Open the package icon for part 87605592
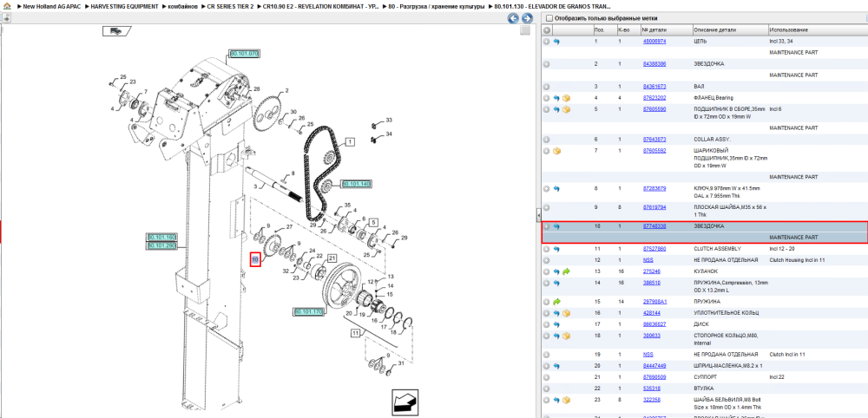868x418 pixels. pyautogui.click(x=556, y=151)
